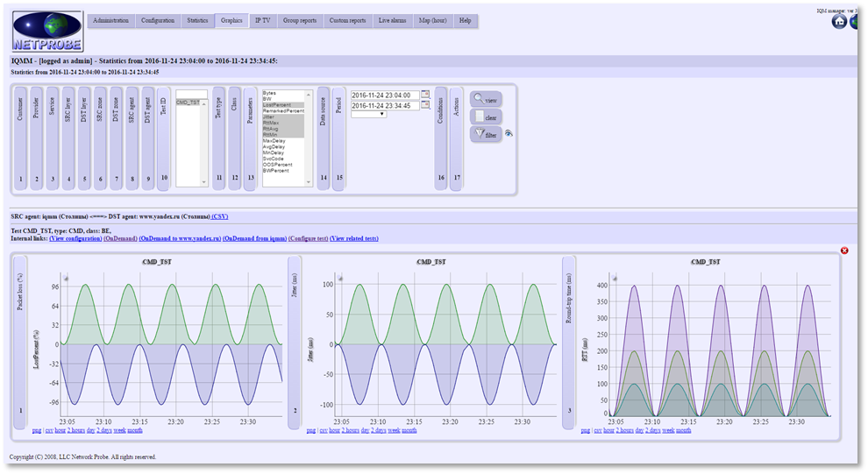Click the NETPROBE globe logo
The height and width of the screenshot is (474, 868).
click(x=47, y=31)
